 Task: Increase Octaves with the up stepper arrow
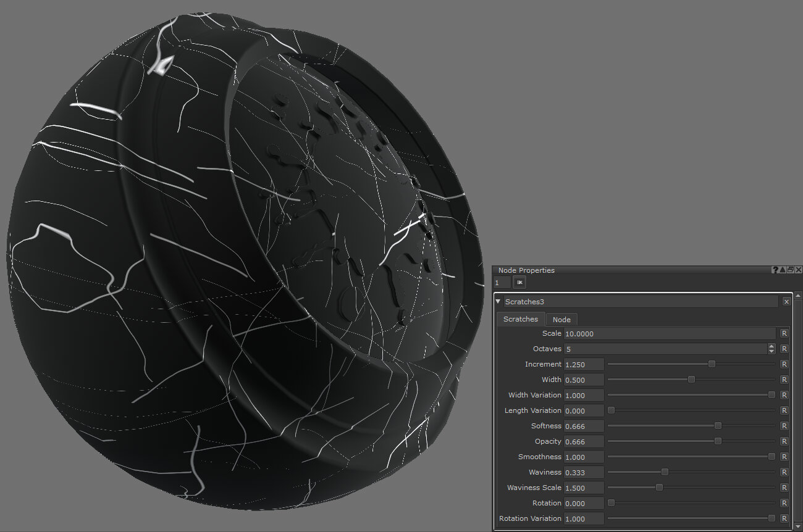click(x=771, y=346)
